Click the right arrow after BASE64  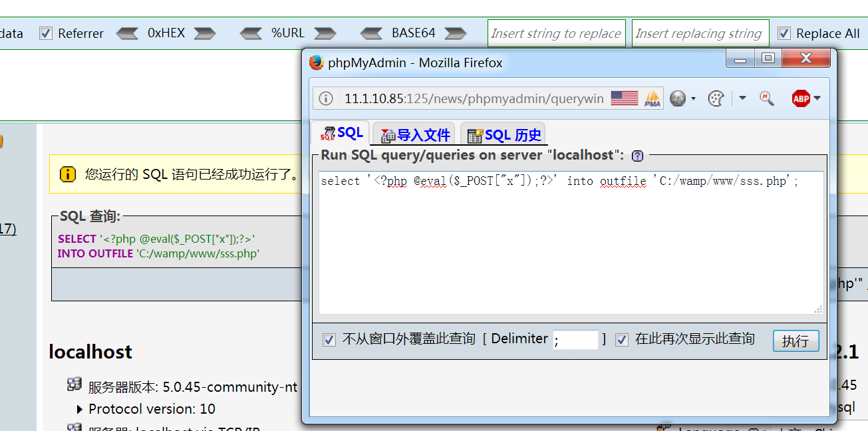456,33
